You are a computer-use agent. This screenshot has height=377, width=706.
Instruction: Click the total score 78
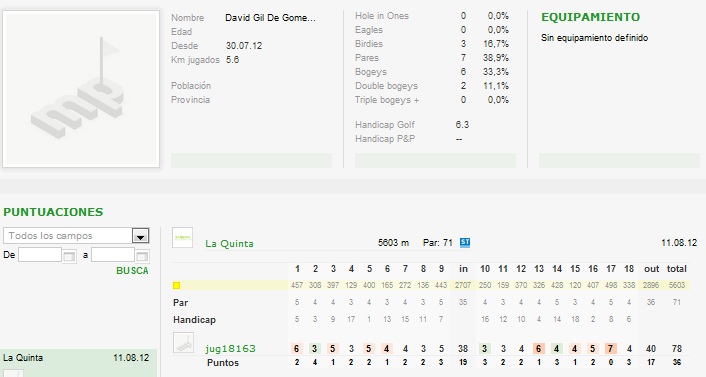[x=676, y=349]
